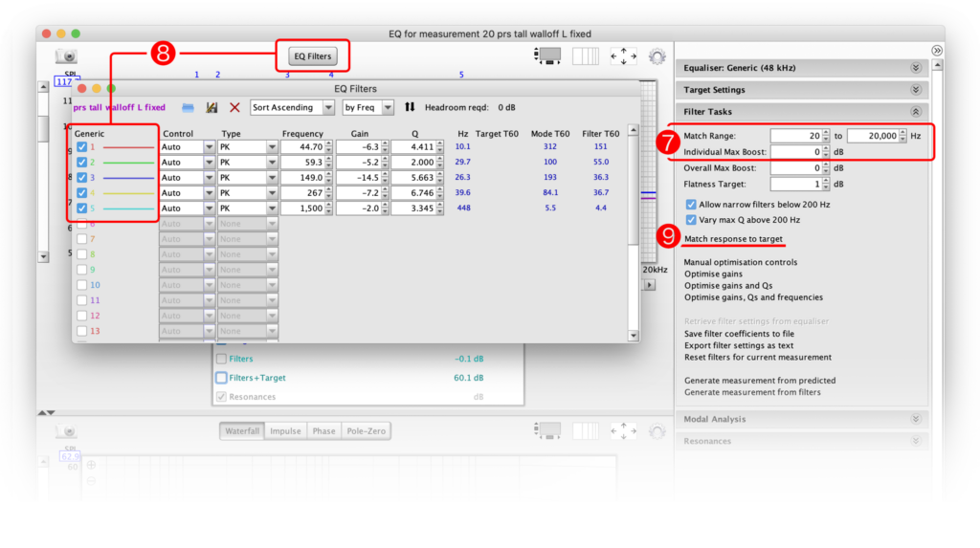Expand the Target Settings section
The width and height of the screenshot is (980, 548).
915,90
